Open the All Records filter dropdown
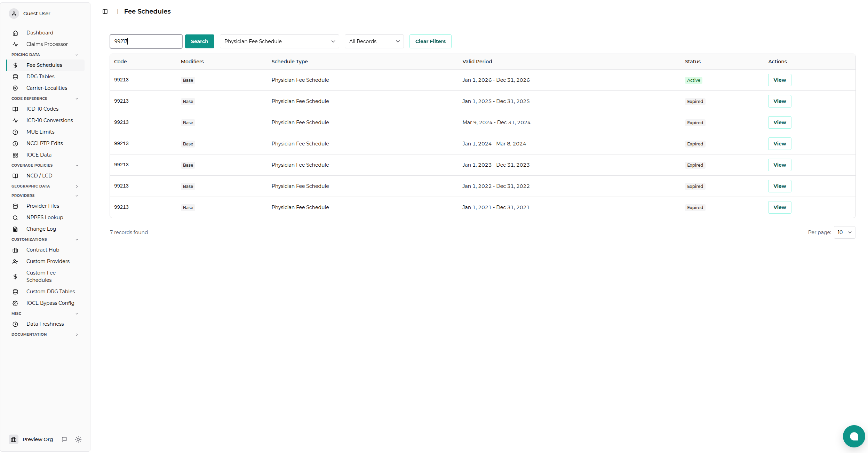Viewport: 868px width, 453px height. [374, 41]
